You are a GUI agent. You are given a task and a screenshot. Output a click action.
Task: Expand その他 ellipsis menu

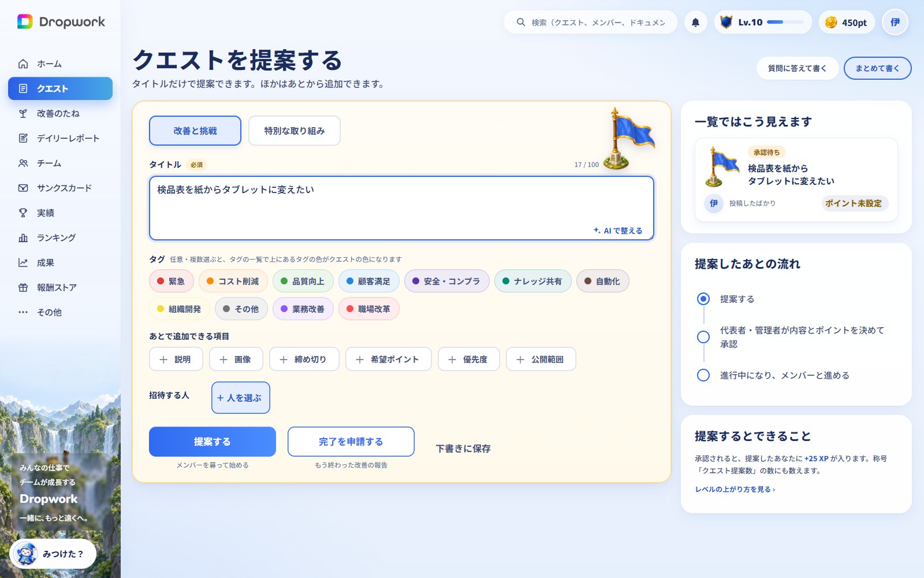coord(60,312)
